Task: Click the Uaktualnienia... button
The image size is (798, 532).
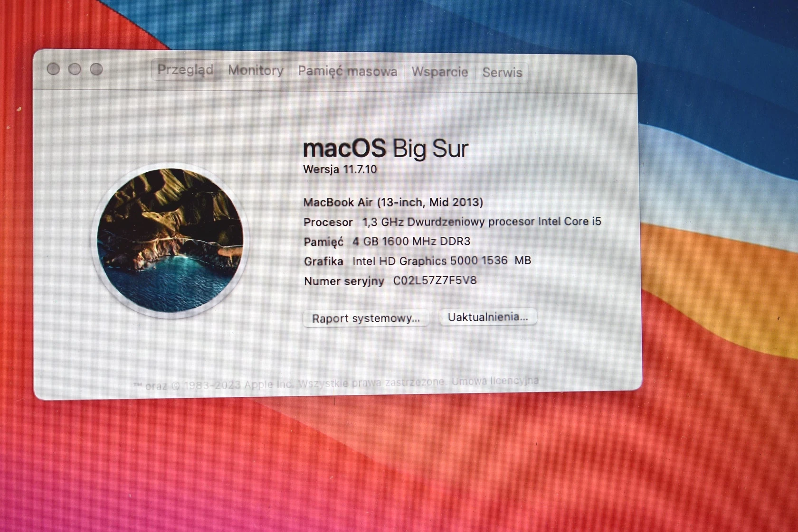Action: click(487, 317)
